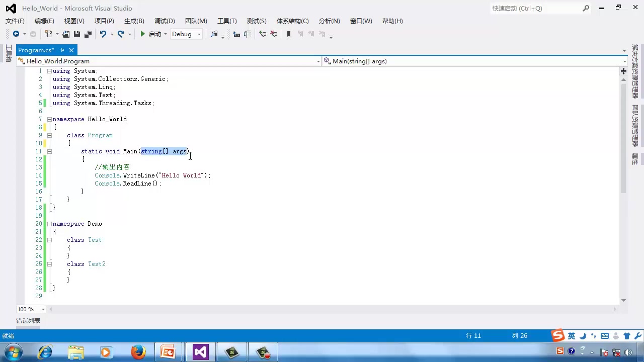Open the 视图(V) menu

click(74, 21)
